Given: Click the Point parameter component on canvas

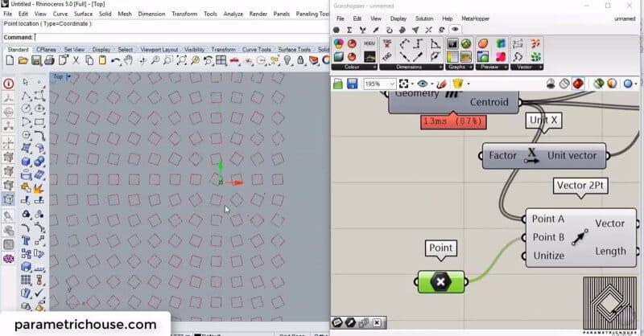Looking at the screenshot, I should 441,281.
